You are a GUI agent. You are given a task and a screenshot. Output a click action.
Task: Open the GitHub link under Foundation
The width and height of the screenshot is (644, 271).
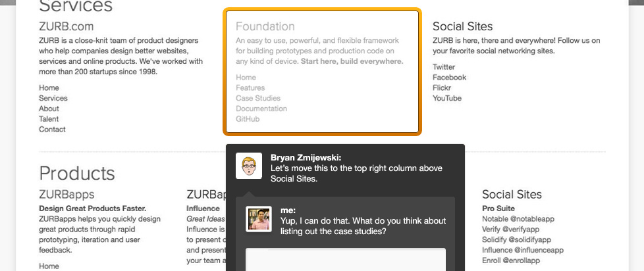tap(248, 119)
